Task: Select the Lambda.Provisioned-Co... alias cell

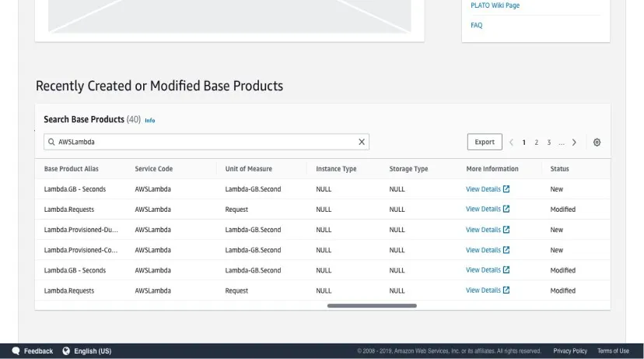Action: point(81,250)
